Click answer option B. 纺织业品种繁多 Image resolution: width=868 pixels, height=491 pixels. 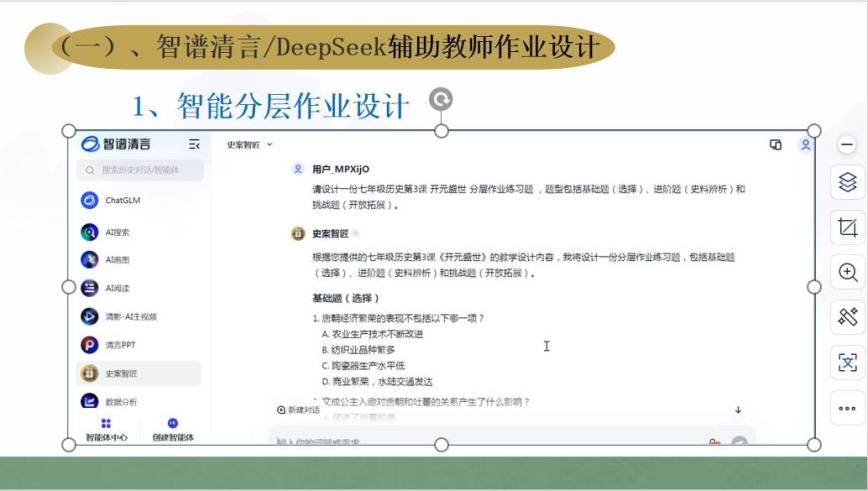coord(359,350)
